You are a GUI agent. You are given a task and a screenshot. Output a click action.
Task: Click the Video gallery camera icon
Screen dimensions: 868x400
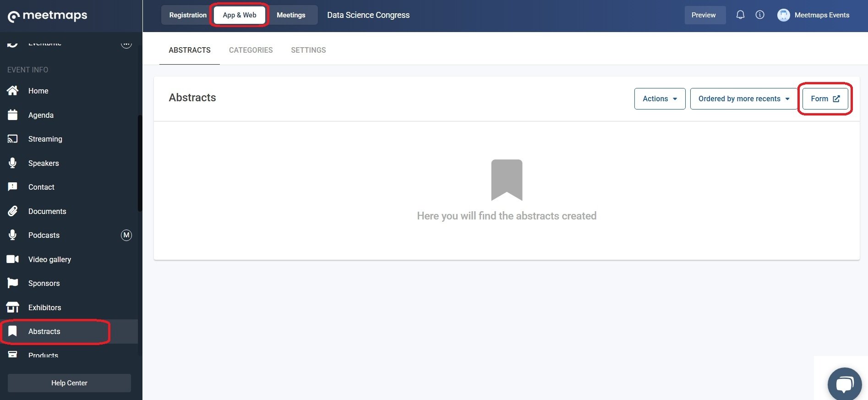[13, 259]
